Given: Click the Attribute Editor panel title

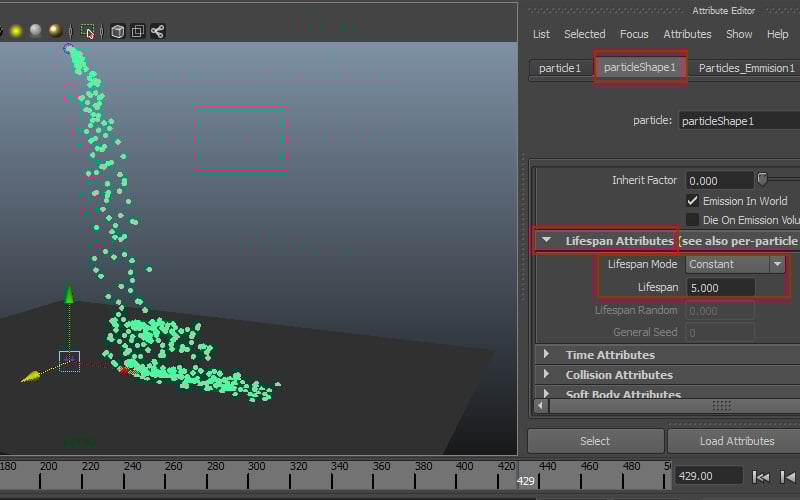Looking at the screenshot, I should (723, 11).
